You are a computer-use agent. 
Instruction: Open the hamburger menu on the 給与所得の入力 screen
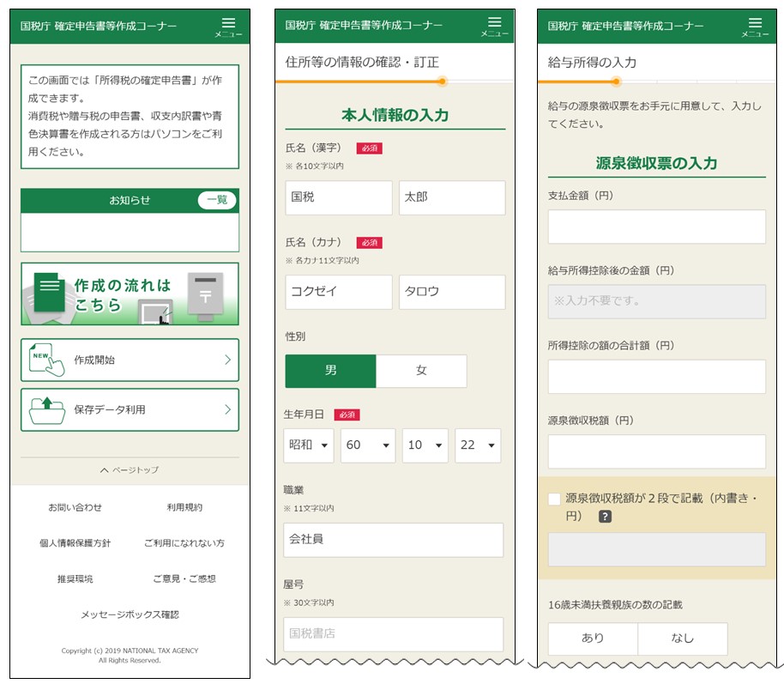[755, 26]
